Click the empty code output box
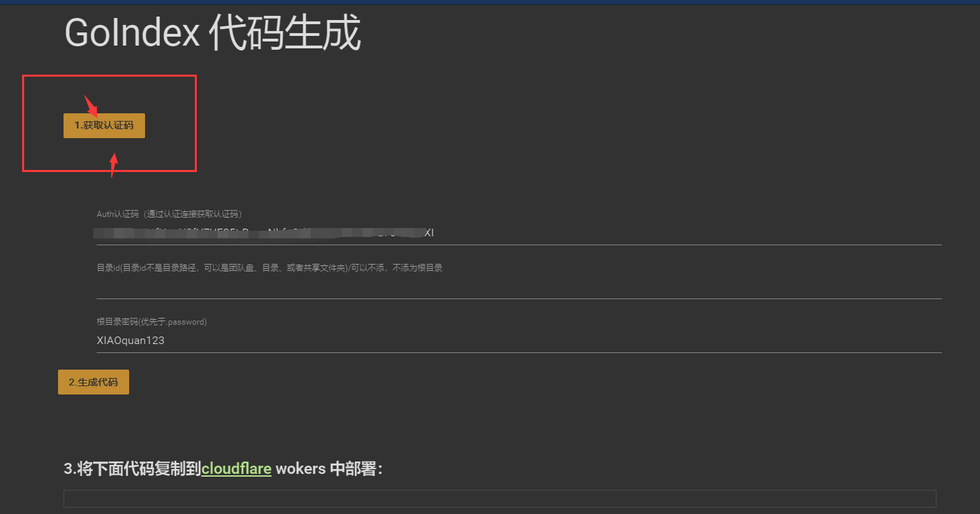The height and width of the screenshot is (514, 980). point(499,499)
